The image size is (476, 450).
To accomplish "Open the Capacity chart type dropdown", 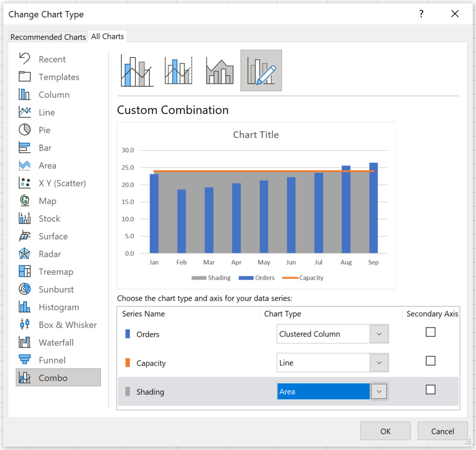I will click(x=379, y=362).
